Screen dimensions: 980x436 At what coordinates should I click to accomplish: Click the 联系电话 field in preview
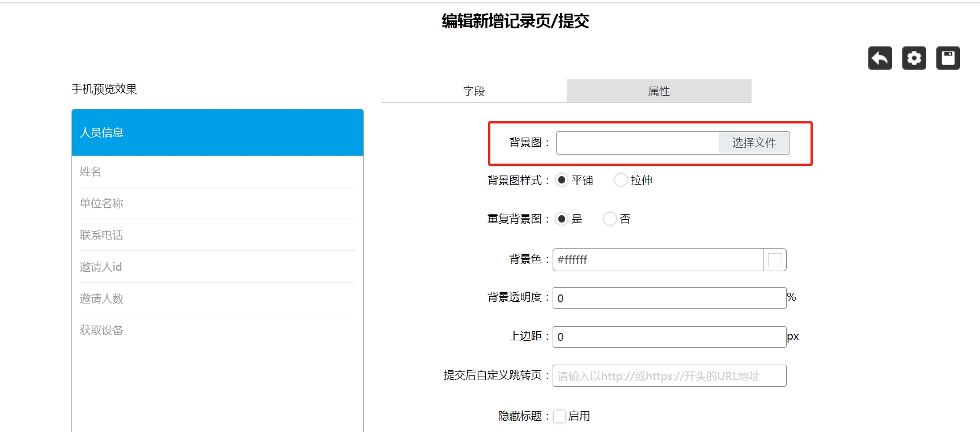click(218, 235)
